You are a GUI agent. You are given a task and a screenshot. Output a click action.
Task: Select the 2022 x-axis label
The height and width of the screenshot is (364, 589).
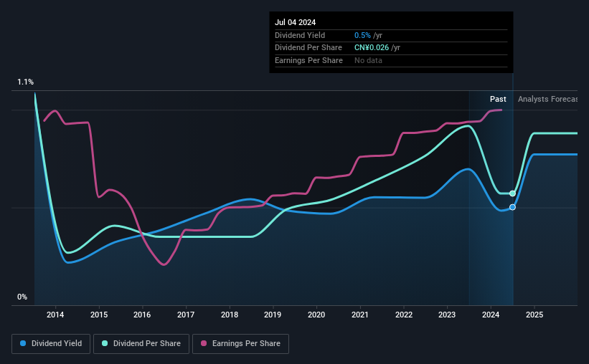[x=404, y=315]
